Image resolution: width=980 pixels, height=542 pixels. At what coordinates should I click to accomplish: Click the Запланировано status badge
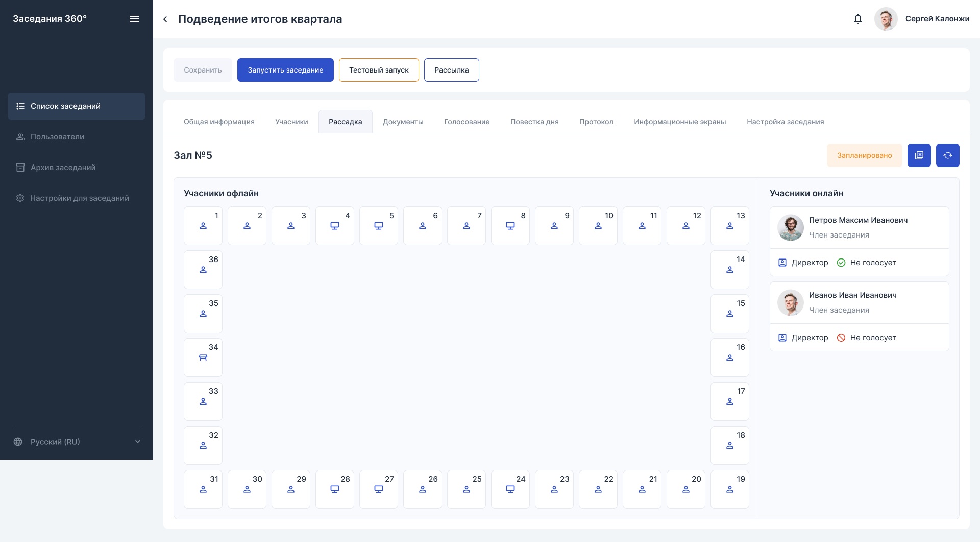tap(865, 155)
